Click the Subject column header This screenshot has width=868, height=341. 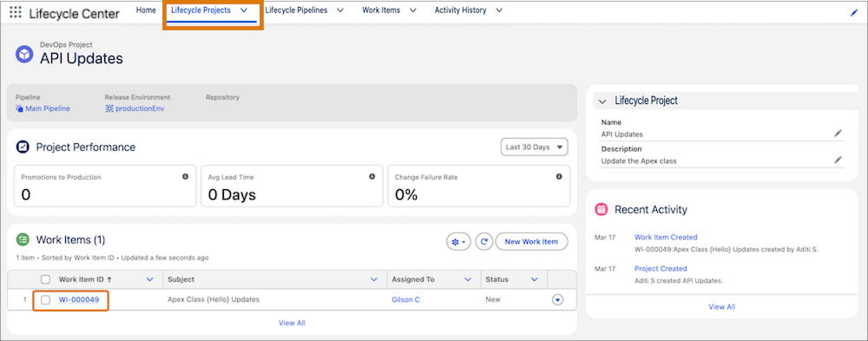(x=181, y=279)
